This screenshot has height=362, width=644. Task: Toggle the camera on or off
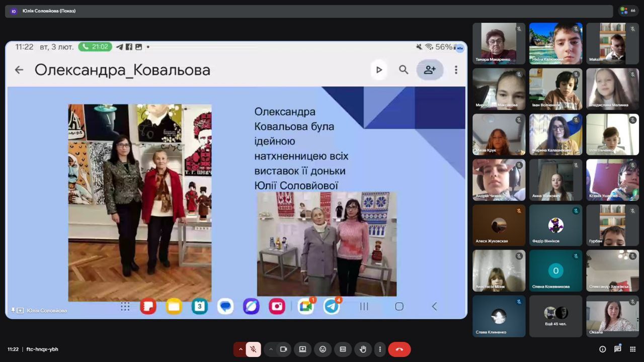(x=283, y=349)
